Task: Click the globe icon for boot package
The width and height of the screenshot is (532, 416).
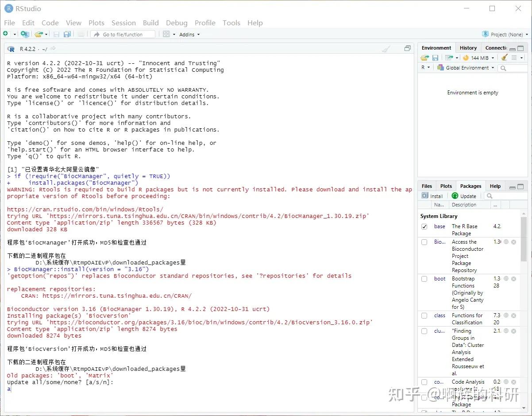Action: (506, 279)
